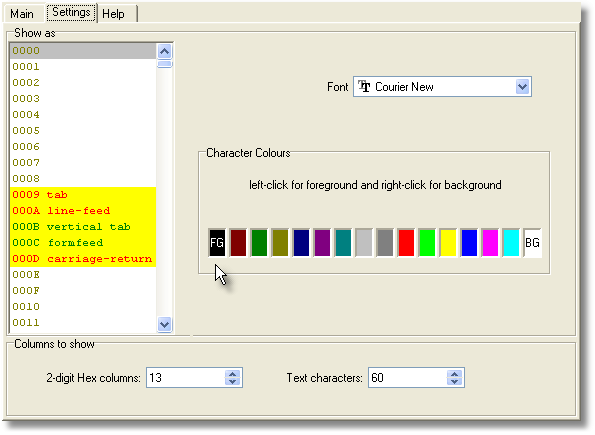Select the 0001 row
Viewport: 595px width, 435px height.
coord(83,67)
